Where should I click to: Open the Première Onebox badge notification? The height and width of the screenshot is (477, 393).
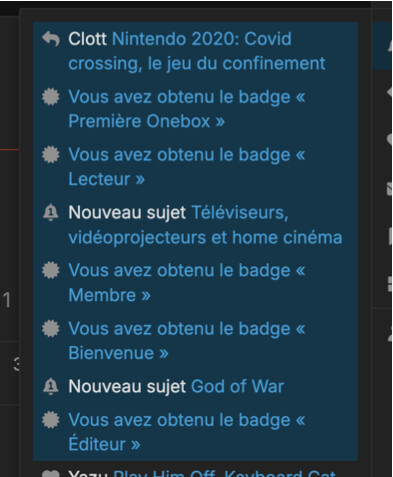tap(187, 109)
